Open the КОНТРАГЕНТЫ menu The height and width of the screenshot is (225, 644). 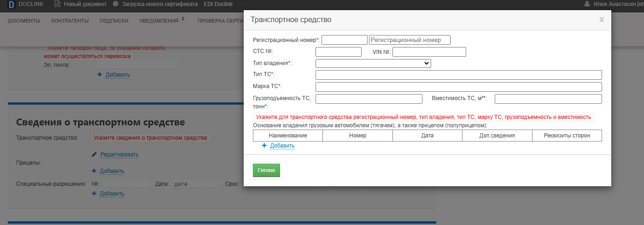pos(70,21)
